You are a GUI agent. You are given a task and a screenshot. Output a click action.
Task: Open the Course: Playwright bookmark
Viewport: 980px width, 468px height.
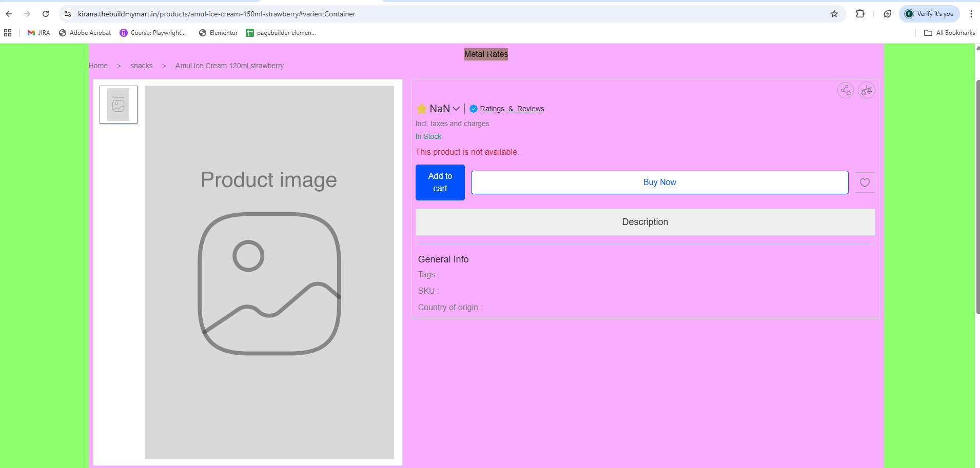point(153,33)
